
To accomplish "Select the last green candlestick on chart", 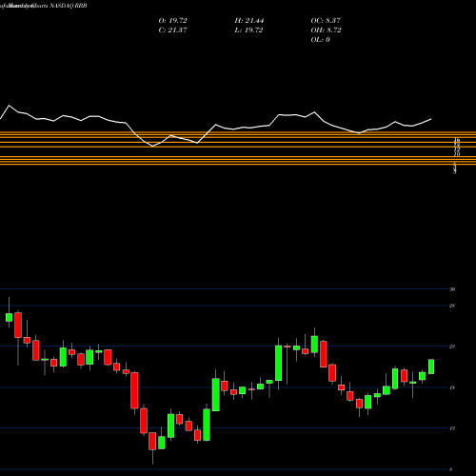I will click(x=431, y=367).
